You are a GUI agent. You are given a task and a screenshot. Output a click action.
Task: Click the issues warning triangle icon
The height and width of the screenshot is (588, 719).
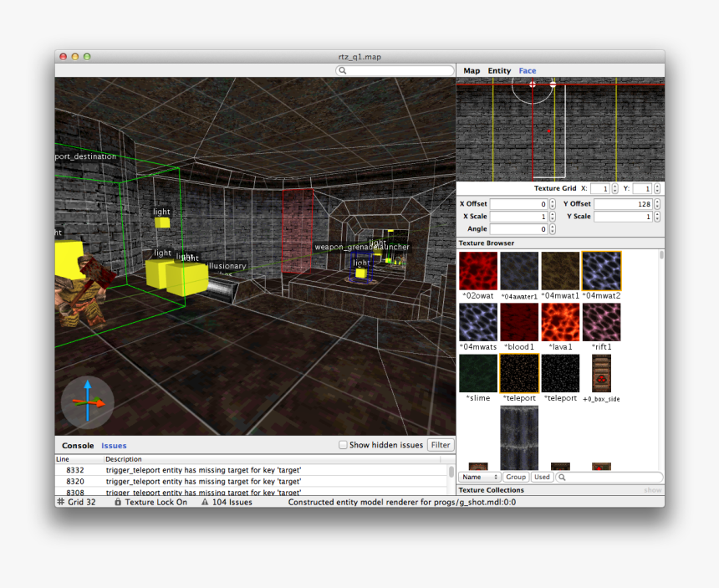pyautogui.click(x=205, y=502)
